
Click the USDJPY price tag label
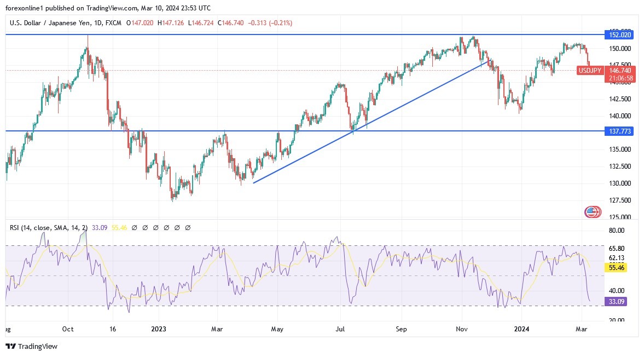pos(590,71)
